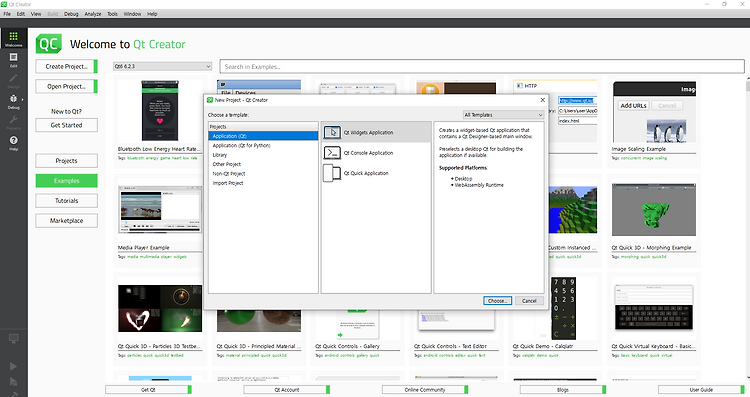The image size is (750, 397).
Task: Open Help mode in the sidebar
Action: point(13,143)
